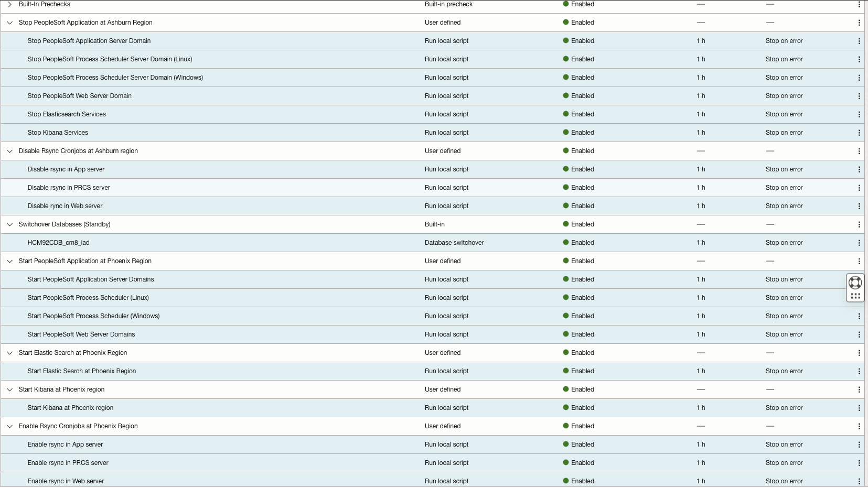Collapse the Start Elastic Search at Phoenix Region group

point(9,353)
